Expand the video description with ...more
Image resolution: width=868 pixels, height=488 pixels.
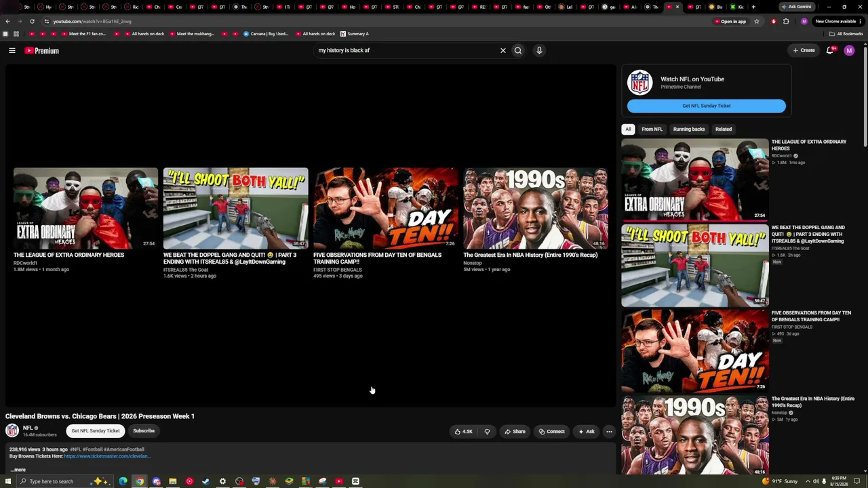click(18, 470)
